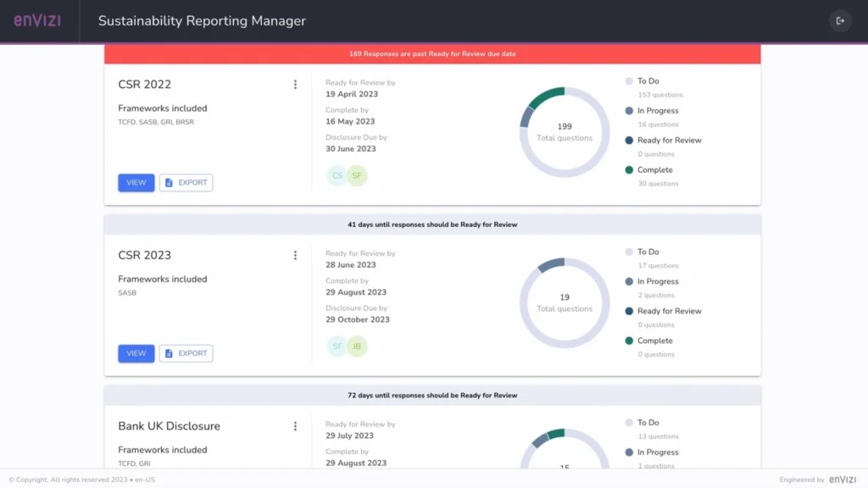This screenshot has width=868, height=488.
Task: Click the SF user avatar in CSR 2023
Action: 337,347
